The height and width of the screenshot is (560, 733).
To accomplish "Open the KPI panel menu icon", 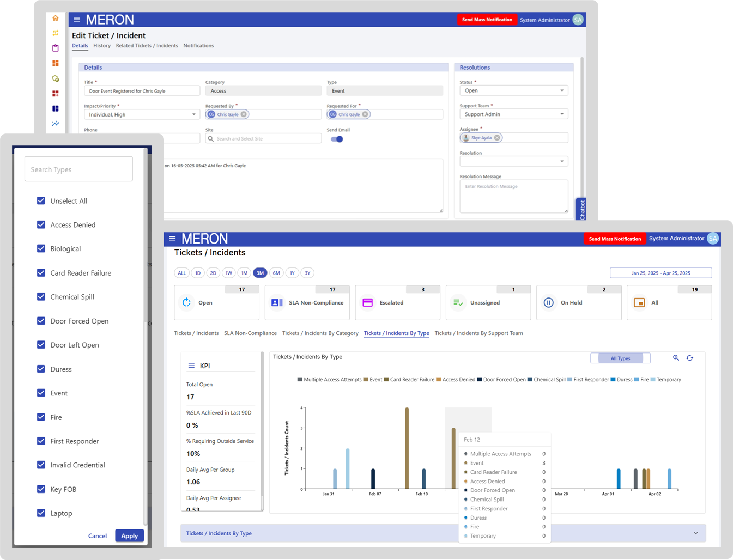I will pyautogui.click(x=191, y=366).
